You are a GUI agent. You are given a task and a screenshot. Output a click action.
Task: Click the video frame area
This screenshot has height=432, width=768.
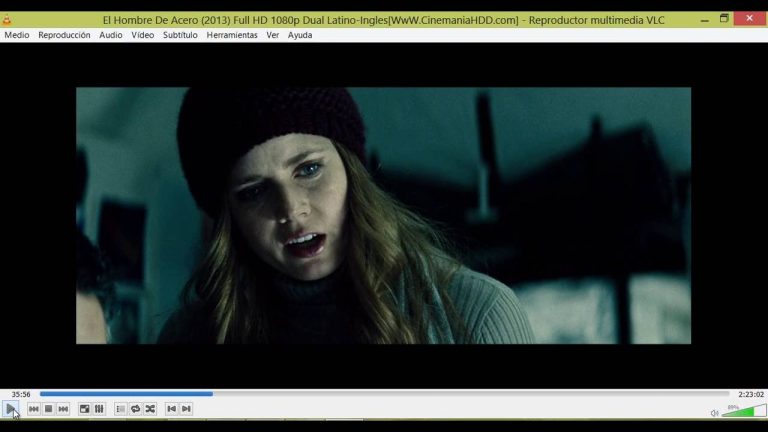coord(384,216)
